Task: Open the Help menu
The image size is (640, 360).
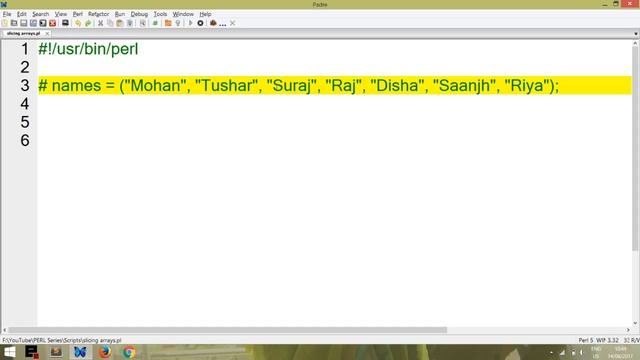Action: [x=205, y=14]
